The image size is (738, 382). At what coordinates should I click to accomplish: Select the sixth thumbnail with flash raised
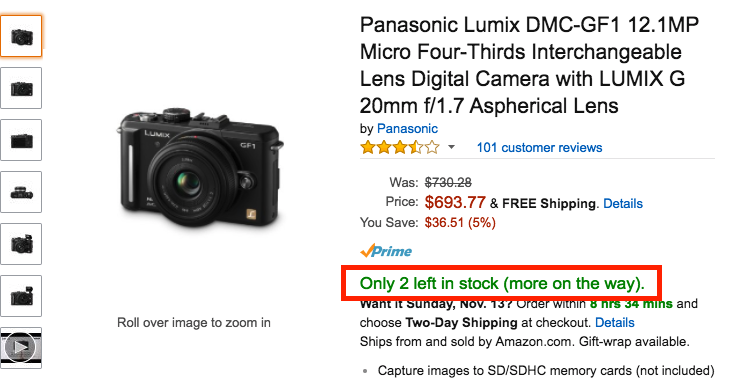21,296
